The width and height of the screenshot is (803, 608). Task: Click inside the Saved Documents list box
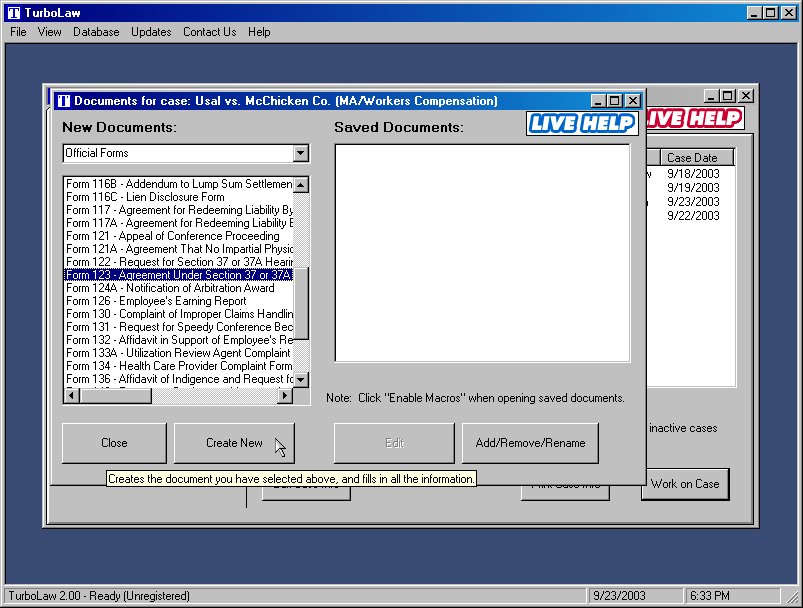point(482,253)
